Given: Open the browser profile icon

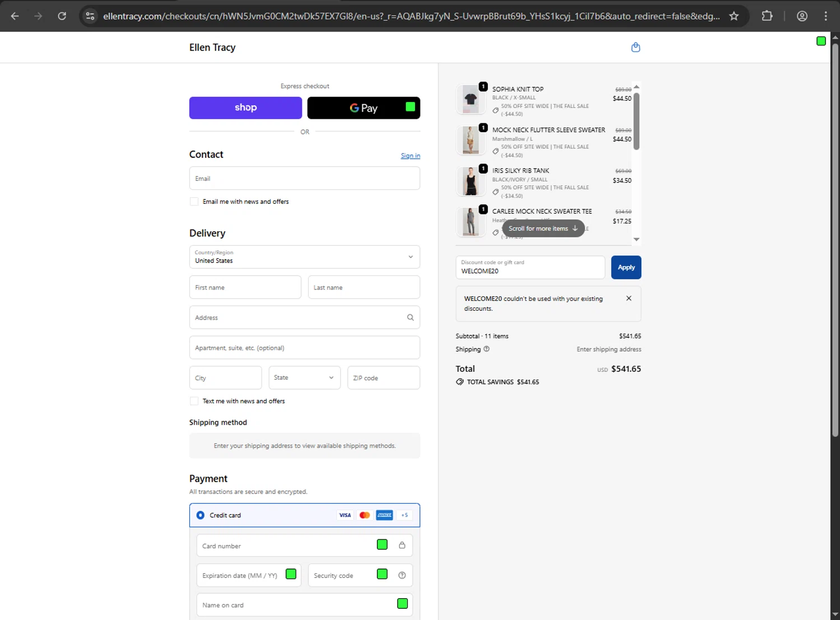Looking at the screenshot, I should (x=802, y=16).
